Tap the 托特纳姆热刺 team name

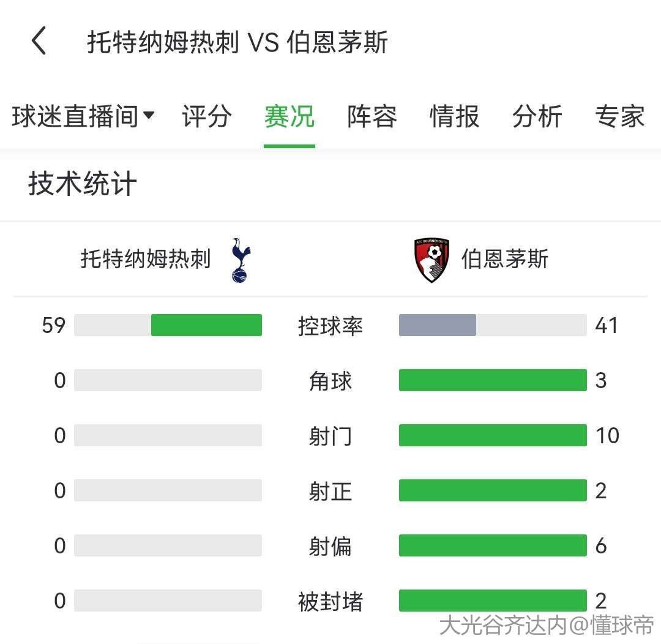[x=146, y=258]
